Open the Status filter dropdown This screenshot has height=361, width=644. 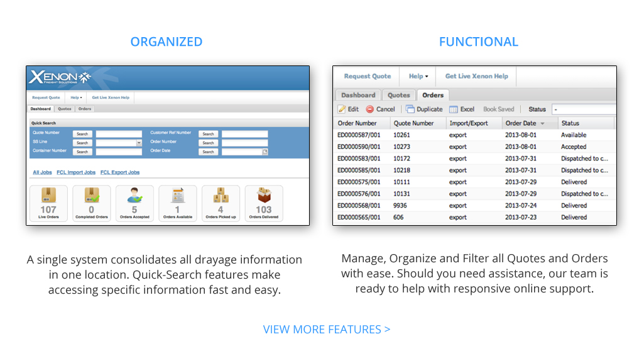[x=584, y=109]
